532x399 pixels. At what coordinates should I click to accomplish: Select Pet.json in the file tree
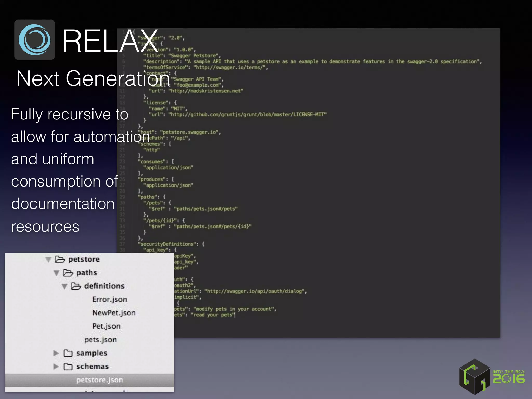[x=107, y=326]
